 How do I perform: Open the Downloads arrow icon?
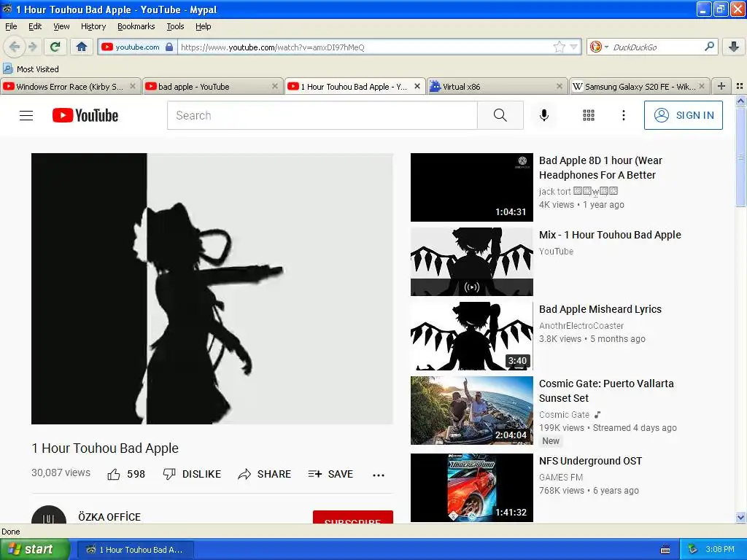point(734,47)
